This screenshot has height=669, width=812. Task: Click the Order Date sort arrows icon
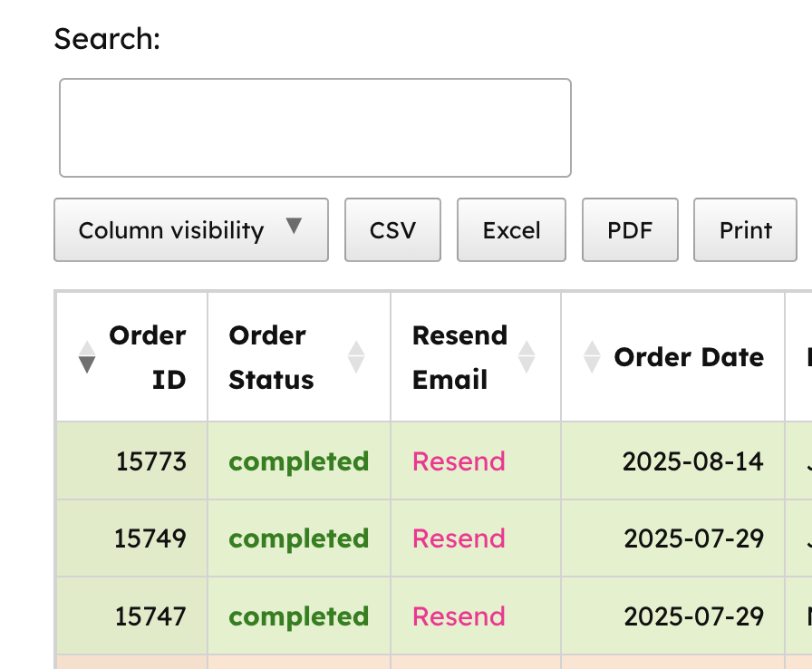coord(593,357)
